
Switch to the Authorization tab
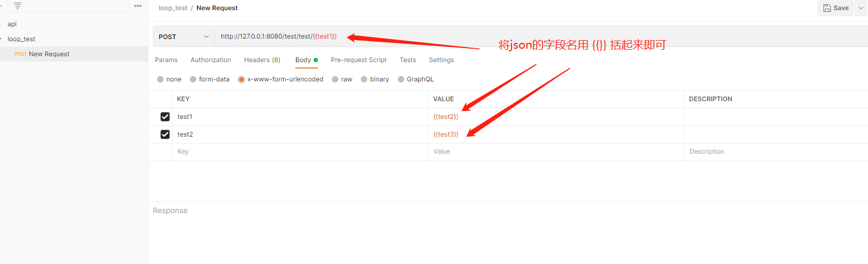[211, 60]
